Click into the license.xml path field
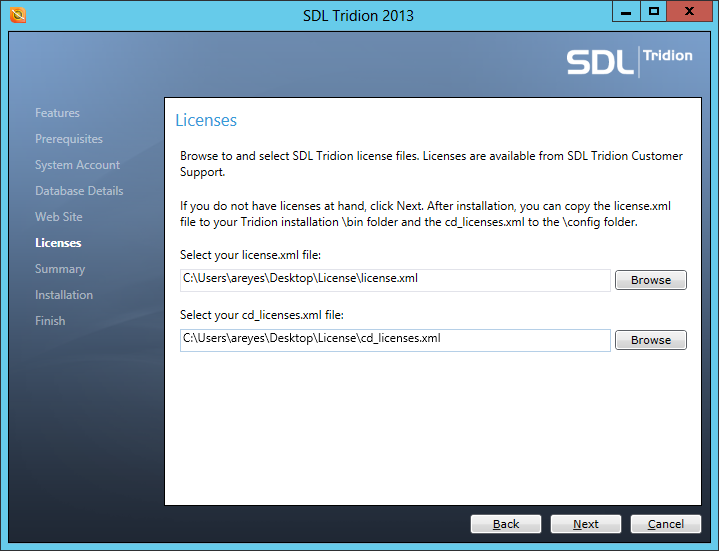The image size is (719, 551). (395, 280)
